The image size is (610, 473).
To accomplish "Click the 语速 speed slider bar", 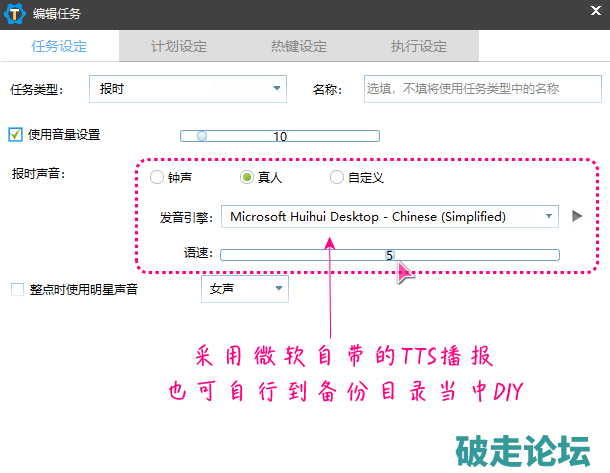I will (x=389, y=255).
